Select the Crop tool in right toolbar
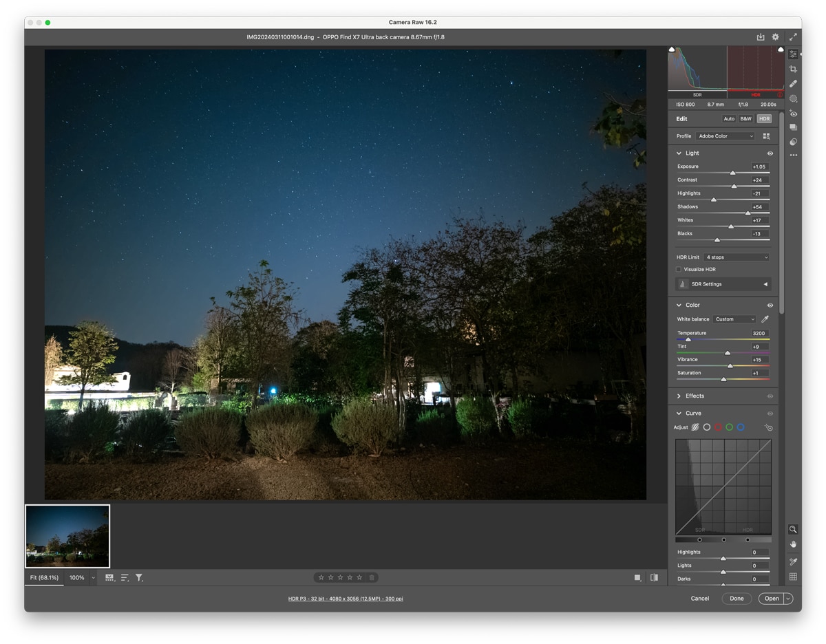826x644 pixels. [793, 69]
